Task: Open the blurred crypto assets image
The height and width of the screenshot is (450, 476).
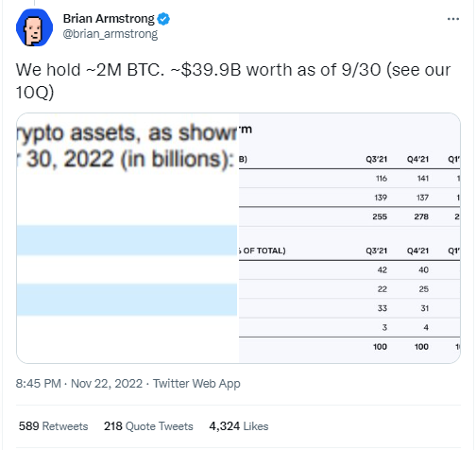Action: click(x=127, y=238)
